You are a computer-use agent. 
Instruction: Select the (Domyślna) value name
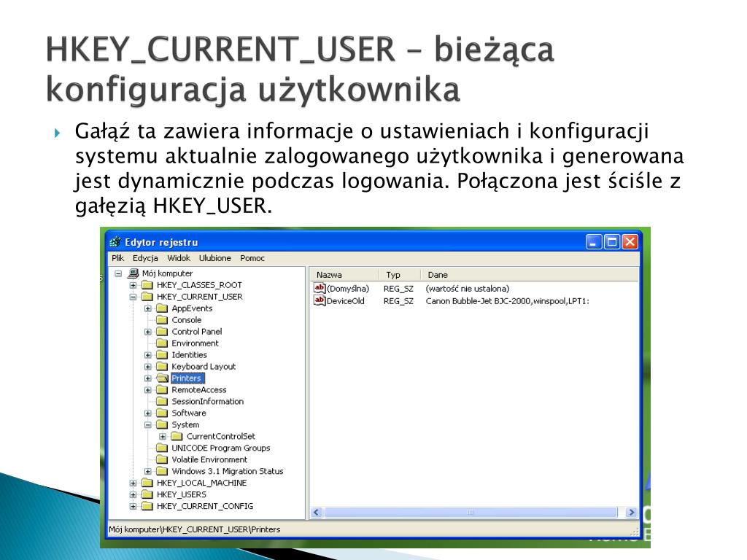click(348, 289)
